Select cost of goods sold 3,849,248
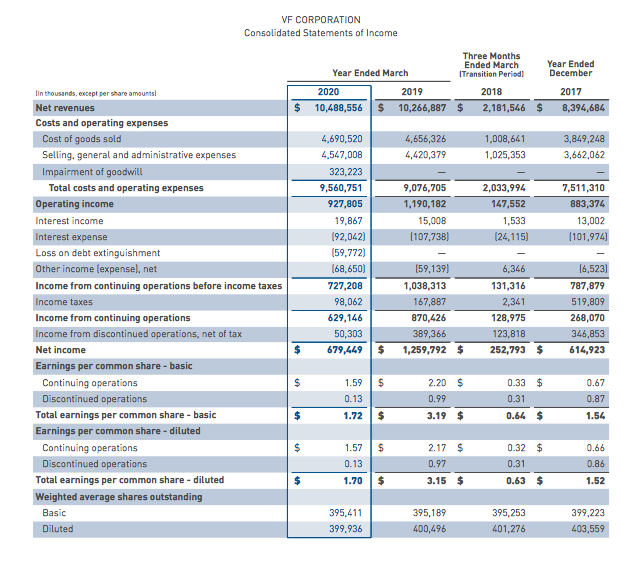Viewport: 633px width, 578px height. (584, 139)
